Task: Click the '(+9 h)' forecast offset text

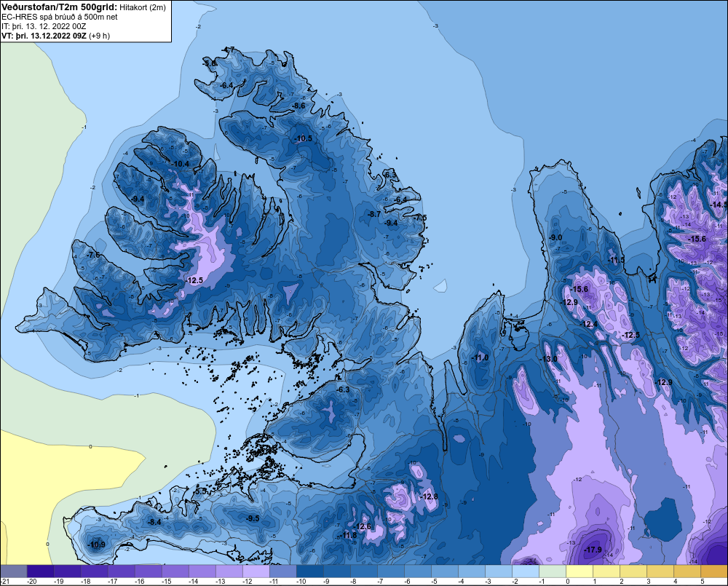Action: [x=99, y=36]
